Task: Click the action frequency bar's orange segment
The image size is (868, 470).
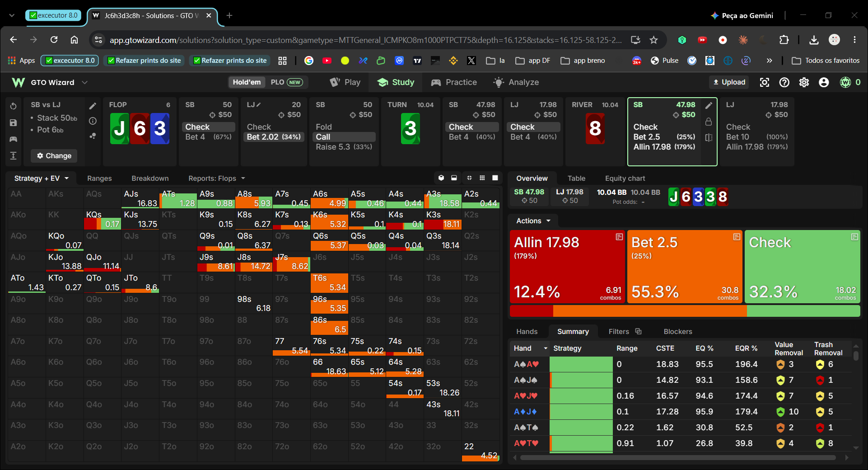Action: click(649, 311)
